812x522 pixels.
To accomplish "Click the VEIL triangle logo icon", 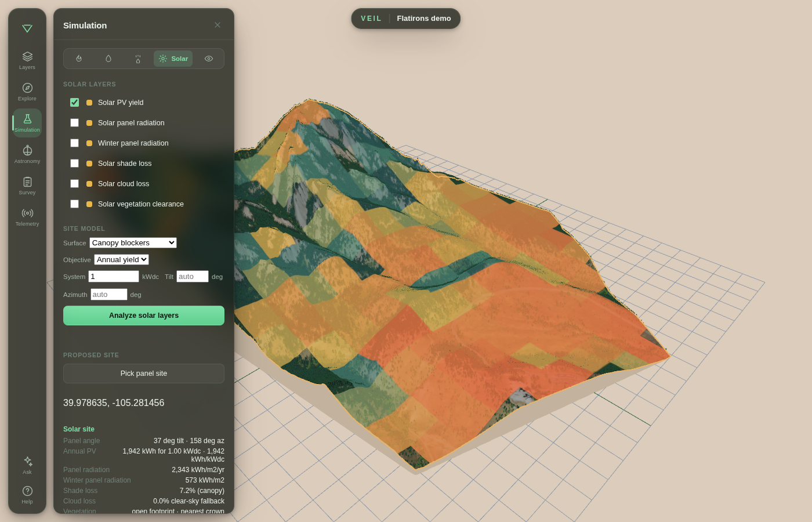I will coord(27,28).
